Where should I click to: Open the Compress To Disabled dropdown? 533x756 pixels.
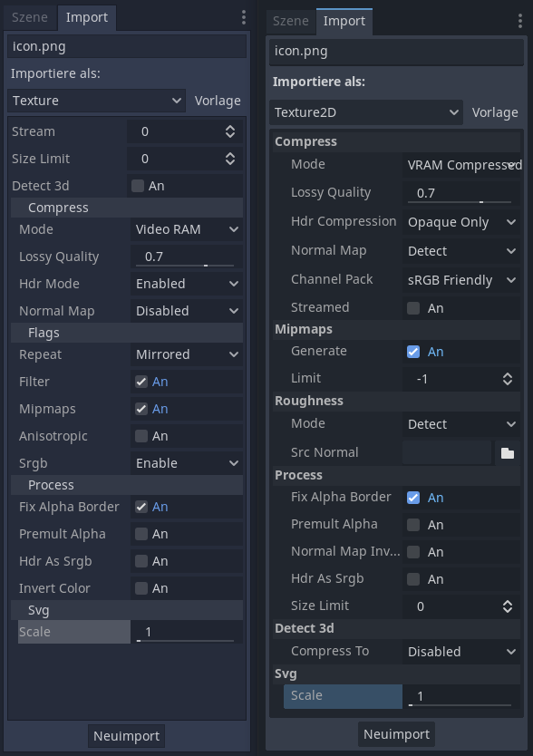pos(461,651)
